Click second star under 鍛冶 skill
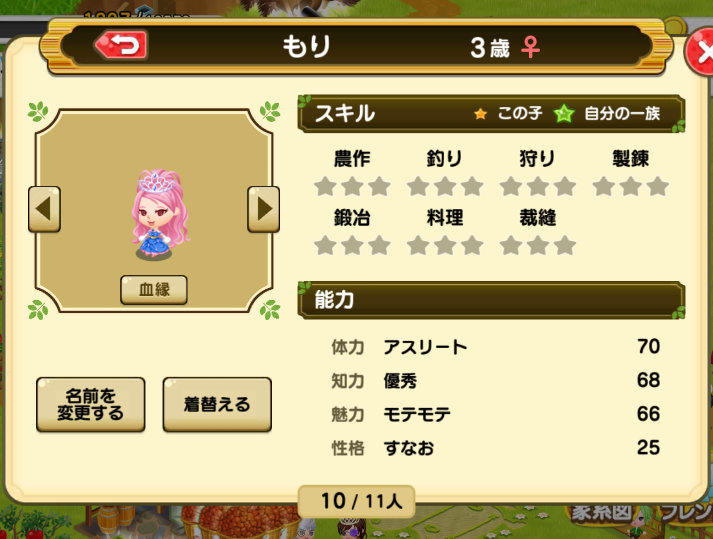Viewport: 713px width, 539px height. click(352, 246)
